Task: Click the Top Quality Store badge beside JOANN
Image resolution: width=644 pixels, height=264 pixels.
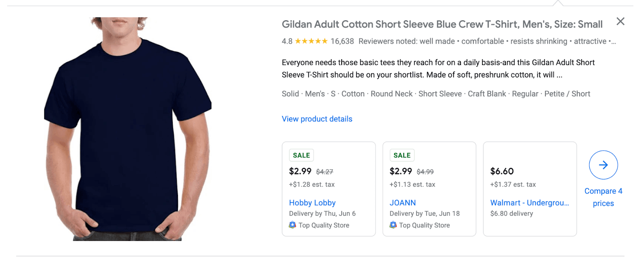Action: pos(419,225)
